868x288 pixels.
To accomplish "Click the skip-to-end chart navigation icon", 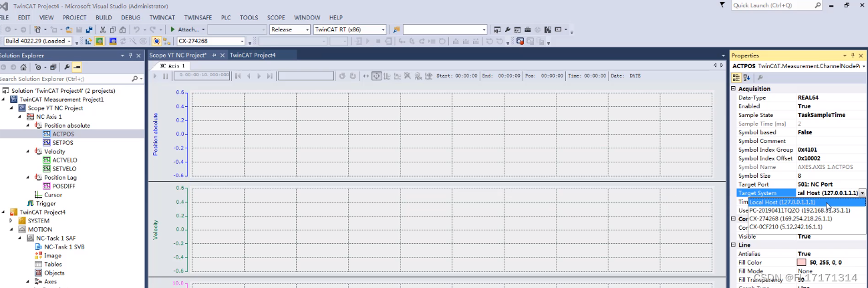I will coord(269,76).
